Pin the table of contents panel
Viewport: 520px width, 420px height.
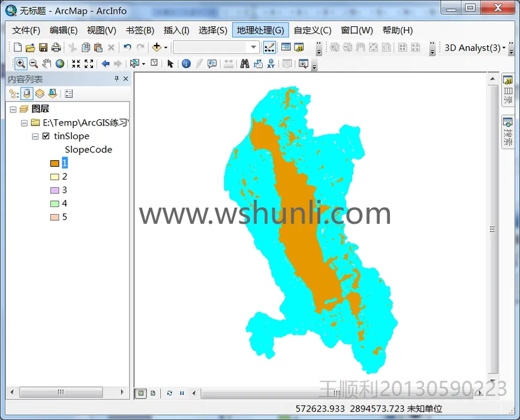click(x=116, y=79)
